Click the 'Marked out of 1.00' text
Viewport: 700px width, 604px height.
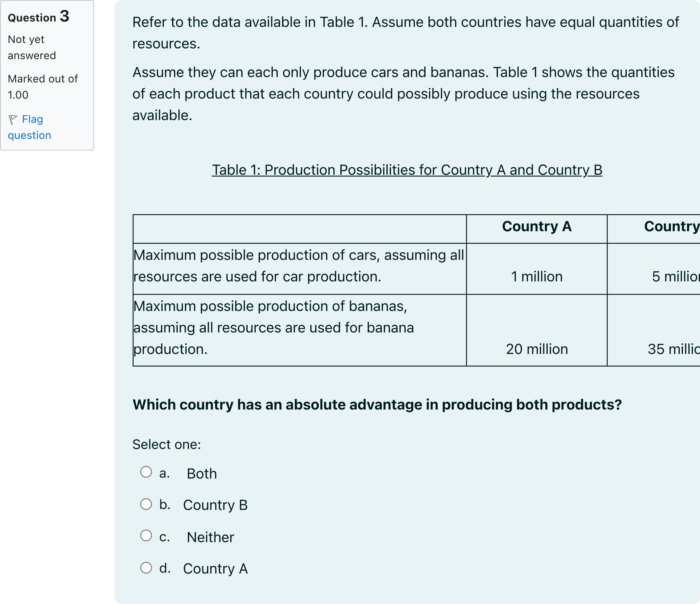pos(43,87)
